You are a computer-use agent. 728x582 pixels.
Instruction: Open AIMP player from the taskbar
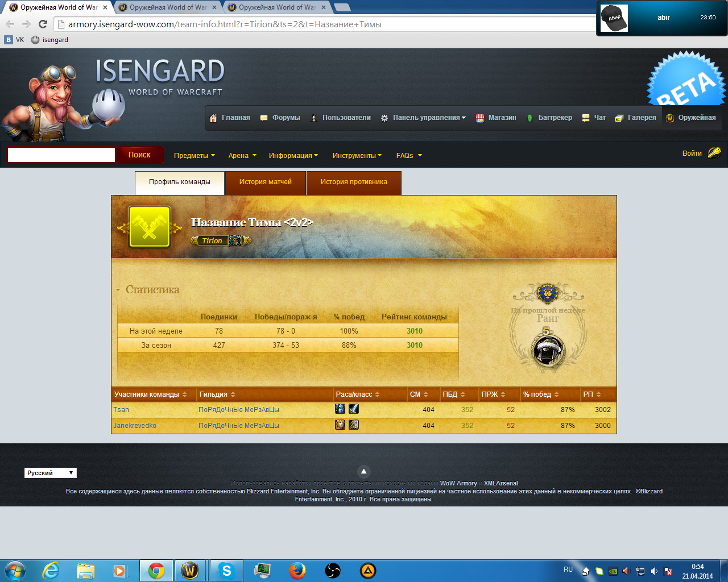368,571
